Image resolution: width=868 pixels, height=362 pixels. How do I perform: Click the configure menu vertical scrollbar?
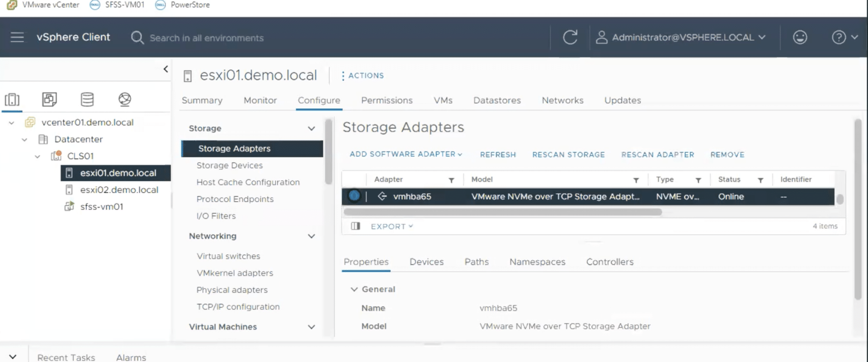329,152
